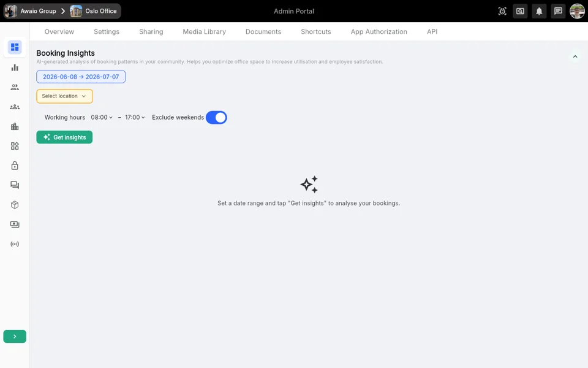Open the messages icon in top bar
The height and width of the screenshot is (368, 588).
[558, 11]
